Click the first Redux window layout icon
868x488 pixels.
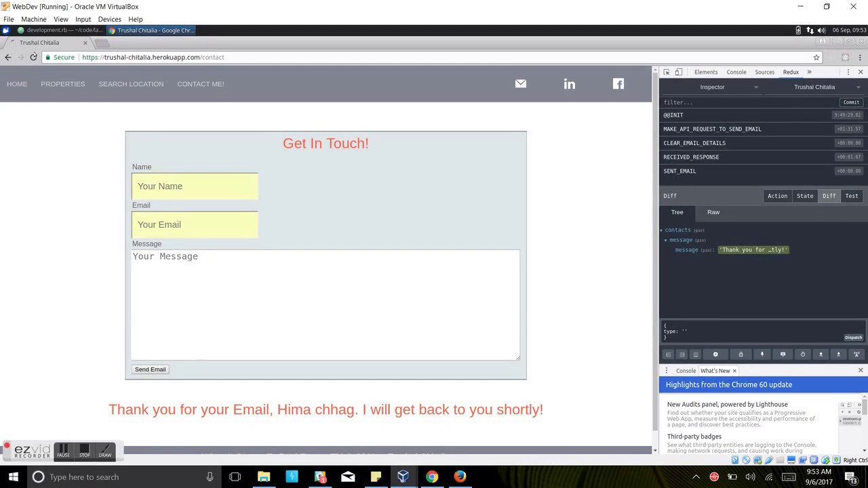pyautogui.click(x=669, y=354)
